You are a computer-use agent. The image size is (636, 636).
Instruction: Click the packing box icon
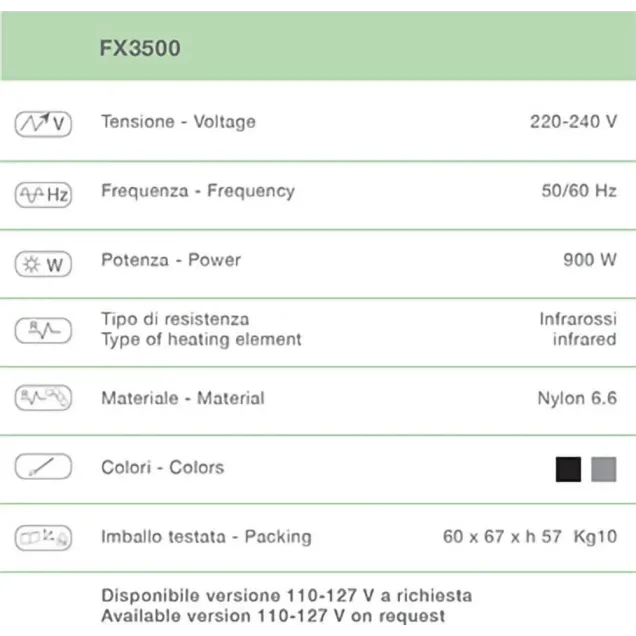(43, 538)
